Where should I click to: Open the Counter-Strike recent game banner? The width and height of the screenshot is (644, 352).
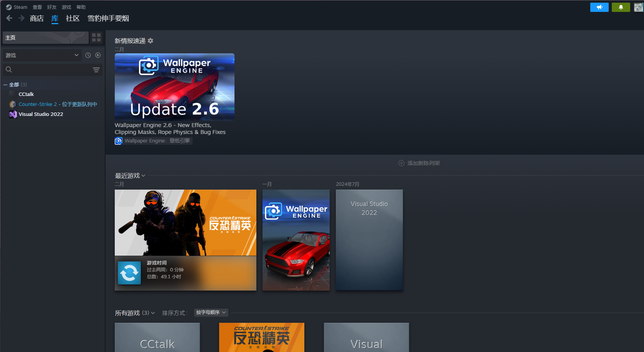coord(185,223)
